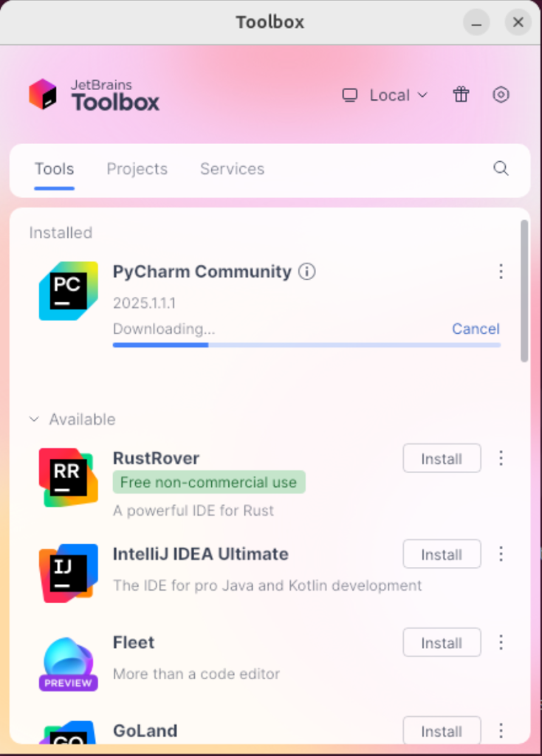Click the JetBrains Toolbox cube logo
542x756 pixels.
click(42, 94)
